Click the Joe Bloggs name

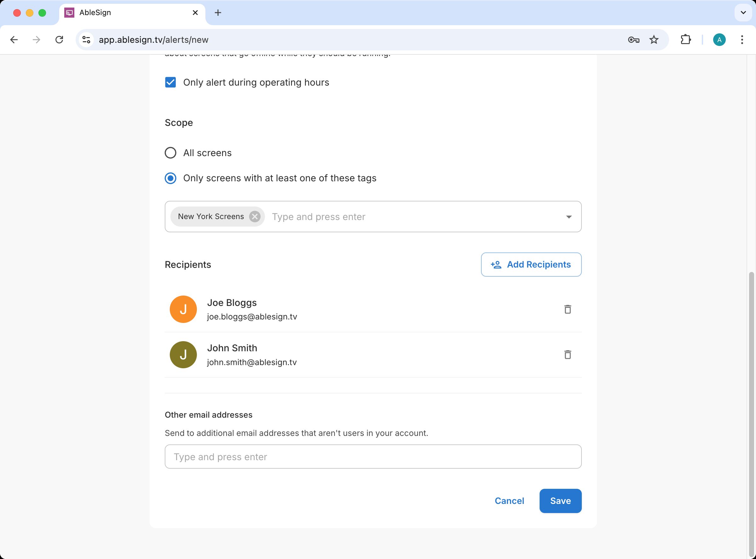tap(232, 302)
